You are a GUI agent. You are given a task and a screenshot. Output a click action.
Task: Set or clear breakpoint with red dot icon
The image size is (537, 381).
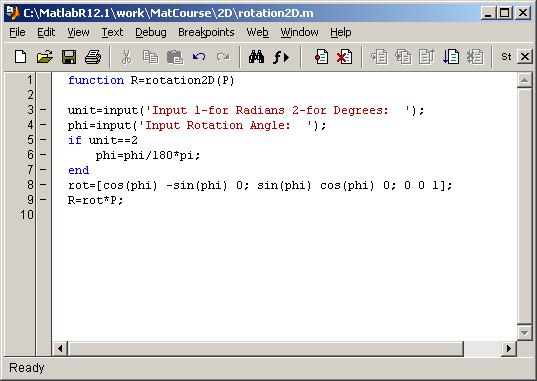tap(321, 57)
